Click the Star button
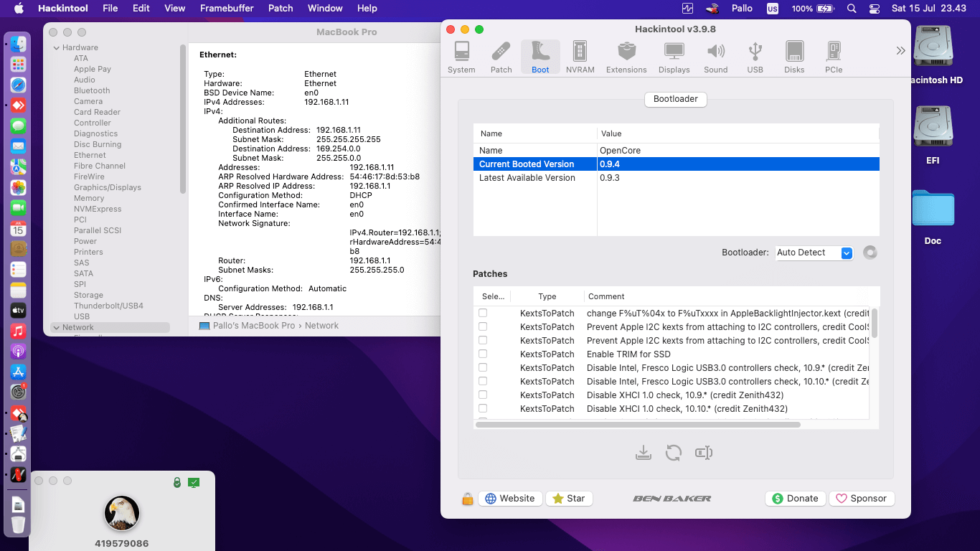Image resolution: width=980 pixels, height=551 pixels. click(569, 499)
